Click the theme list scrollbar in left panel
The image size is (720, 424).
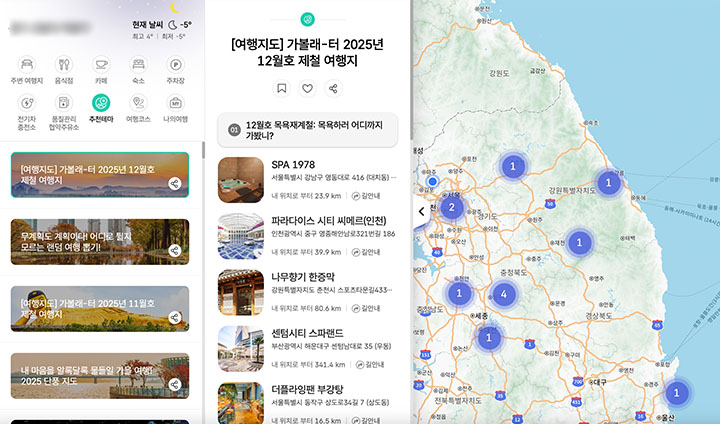point(203,150)
